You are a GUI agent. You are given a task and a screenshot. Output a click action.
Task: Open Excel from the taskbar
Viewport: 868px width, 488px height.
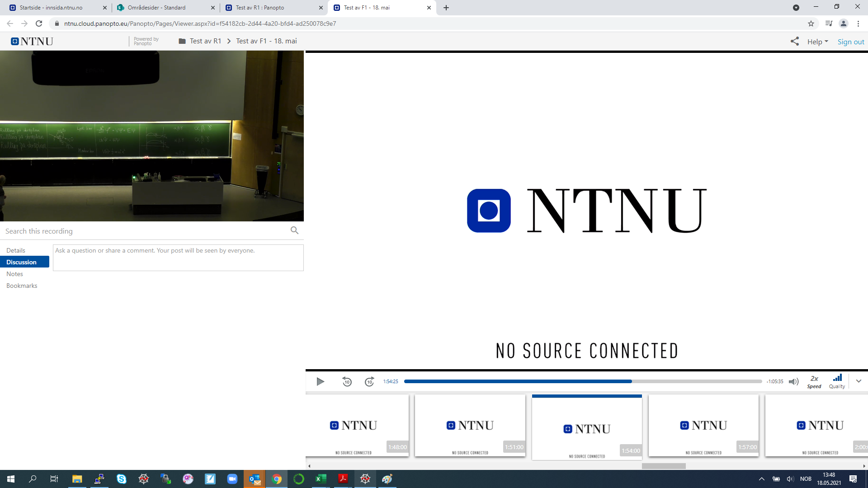click(321, 479)
